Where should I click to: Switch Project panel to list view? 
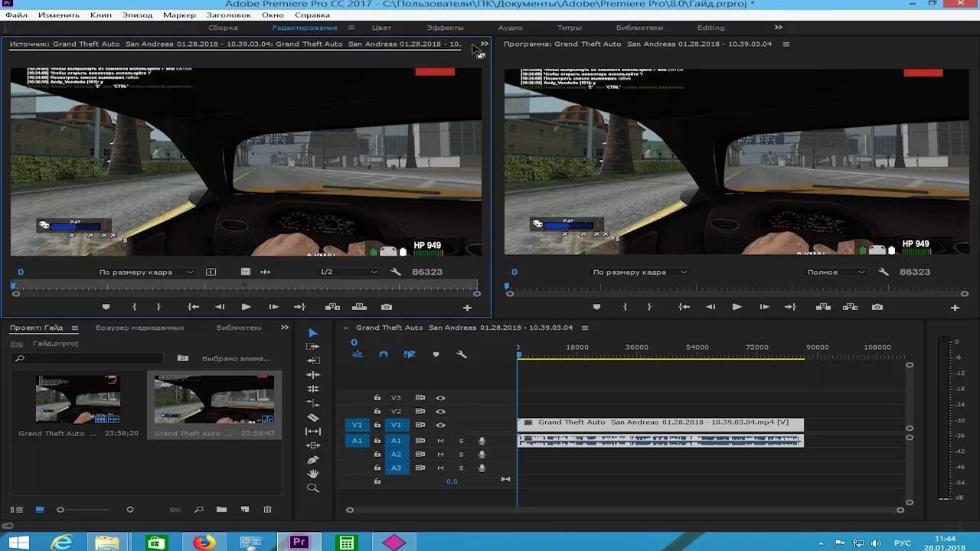pyautogui.click(x=17, y=509)
